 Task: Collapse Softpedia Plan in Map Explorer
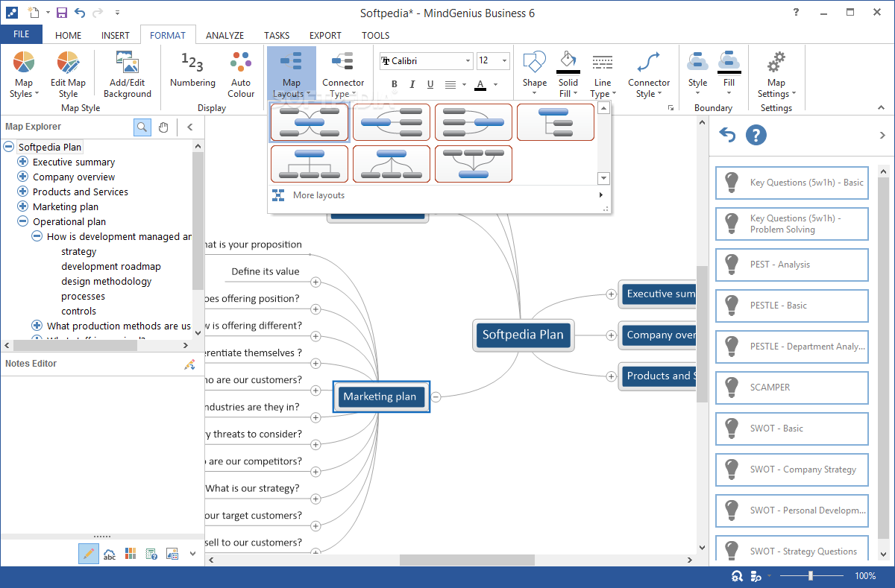coord(9,147)
